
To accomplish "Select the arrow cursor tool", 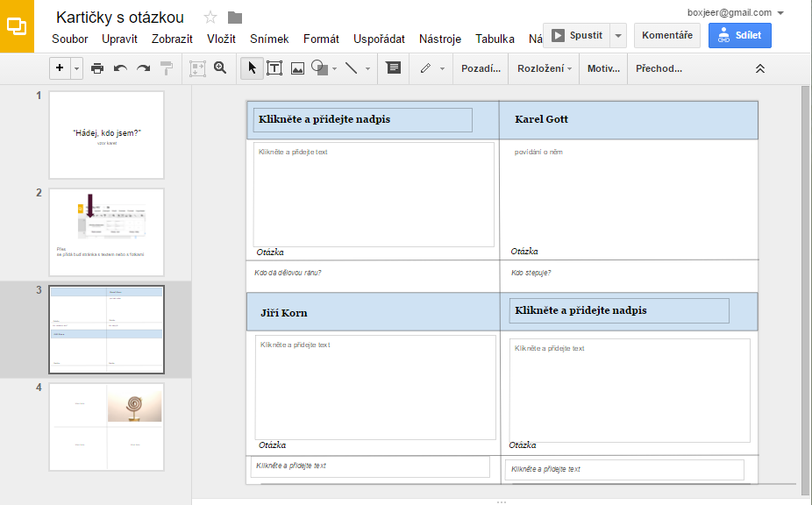I will coord(253,68).
